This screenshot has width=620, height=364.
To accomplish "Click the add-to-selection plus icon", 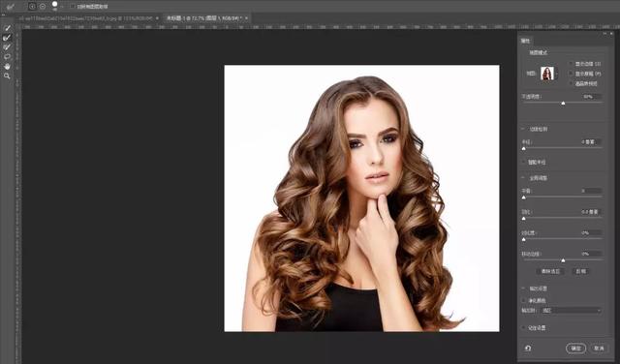I will (32, 7).
